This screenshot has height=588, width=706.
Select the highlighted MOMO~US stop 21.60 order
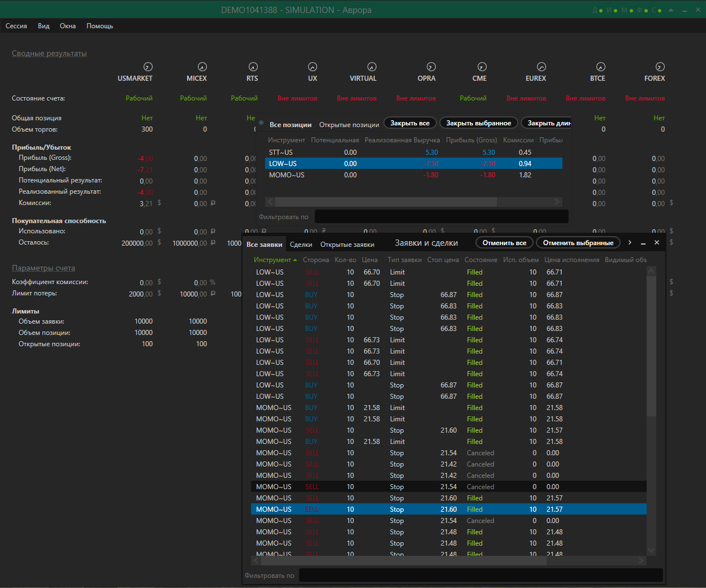point(449,509)
